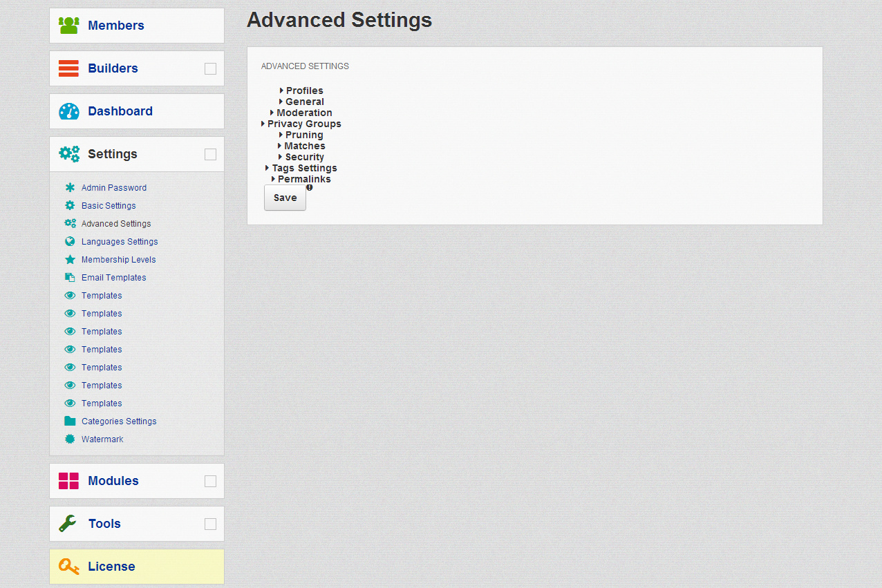Open the License menu label
The image size is (882, 588).
coord(111,567)
